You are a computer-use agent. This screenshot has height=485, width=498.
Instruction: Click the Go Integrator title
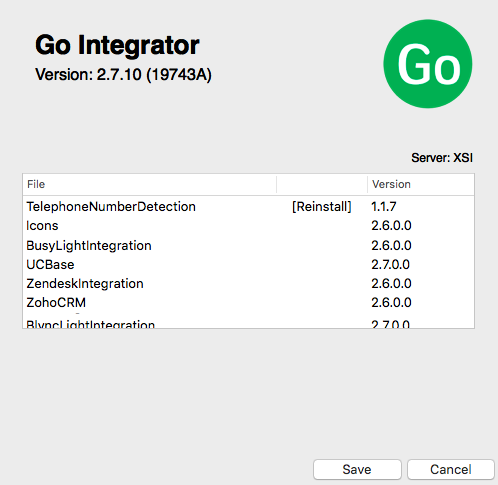[117, 45]
